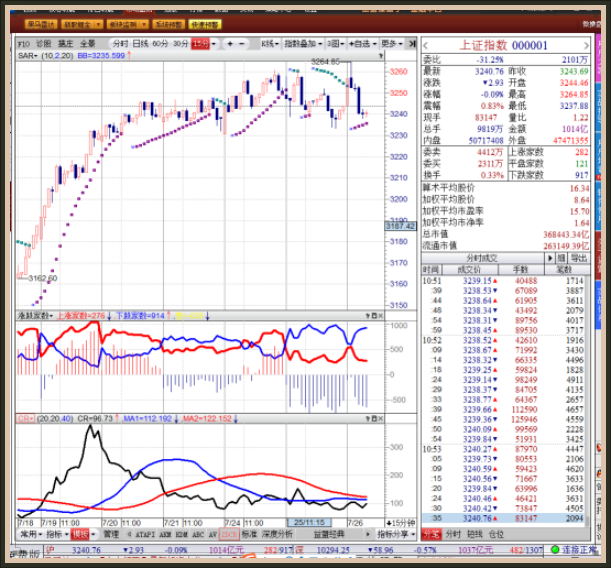Select the 标准 indicator tab
The height and width of the screenshot is (568, 611).
[x=249, y=534]
